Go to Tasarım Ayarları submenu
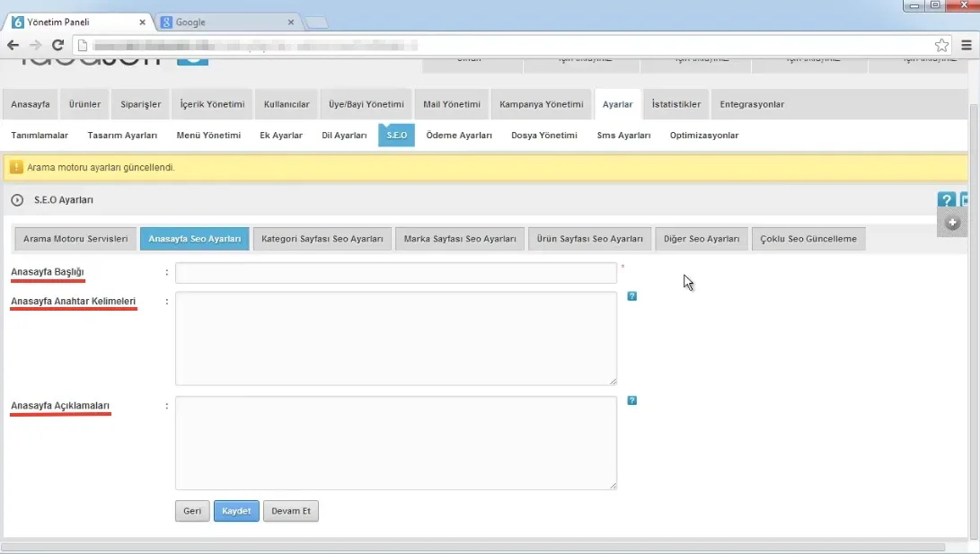This screenshot has height=554, width=980. pos(122,136)
